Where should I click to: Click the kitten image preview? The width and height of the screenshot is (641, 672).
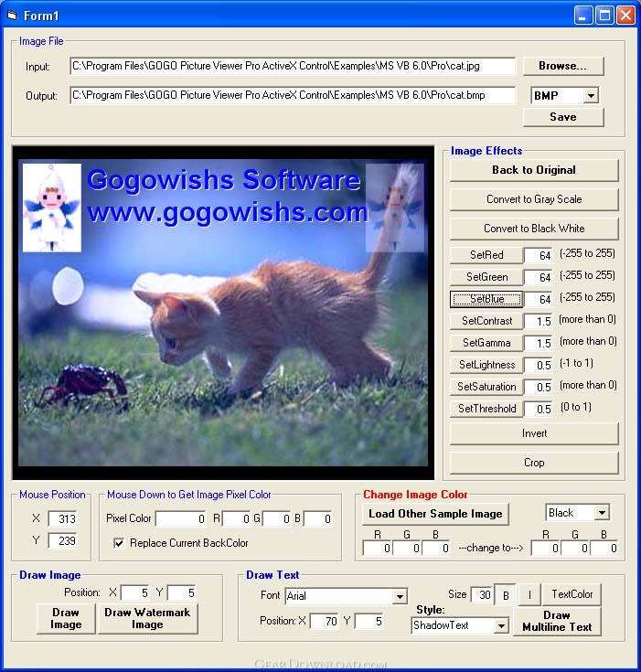[x=223, y=313]
